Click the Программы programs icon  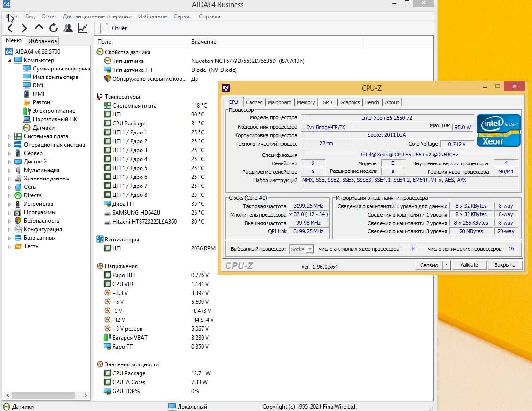coord(18,212)
